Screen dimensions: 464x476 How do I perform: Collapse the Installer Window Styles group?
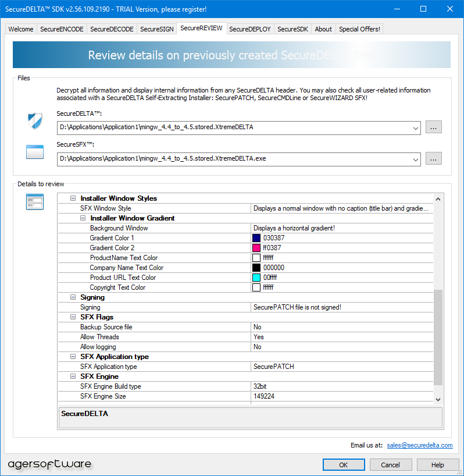coord(73,198)
